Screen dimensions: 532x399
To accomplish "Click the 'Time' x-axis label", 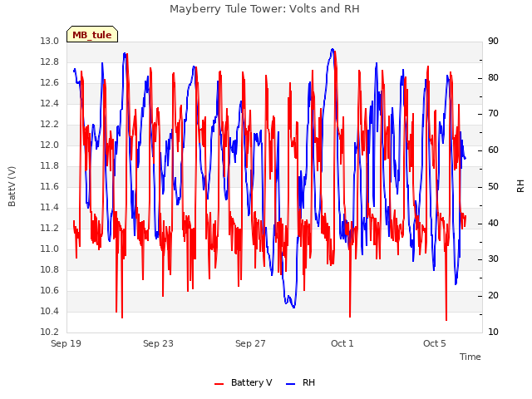I will (x=470, y=357).
